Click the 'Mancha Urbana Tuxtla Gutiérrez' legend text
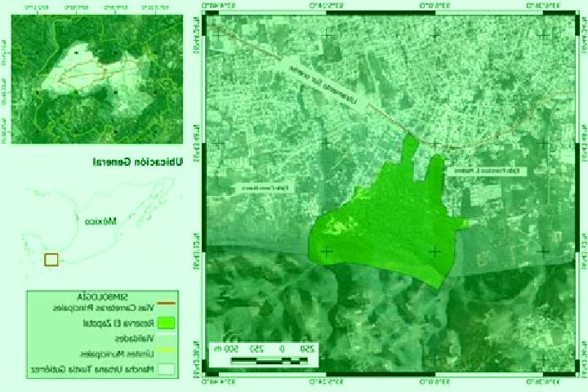Viewport: 588px width, 392px height. tap(92, 369)
